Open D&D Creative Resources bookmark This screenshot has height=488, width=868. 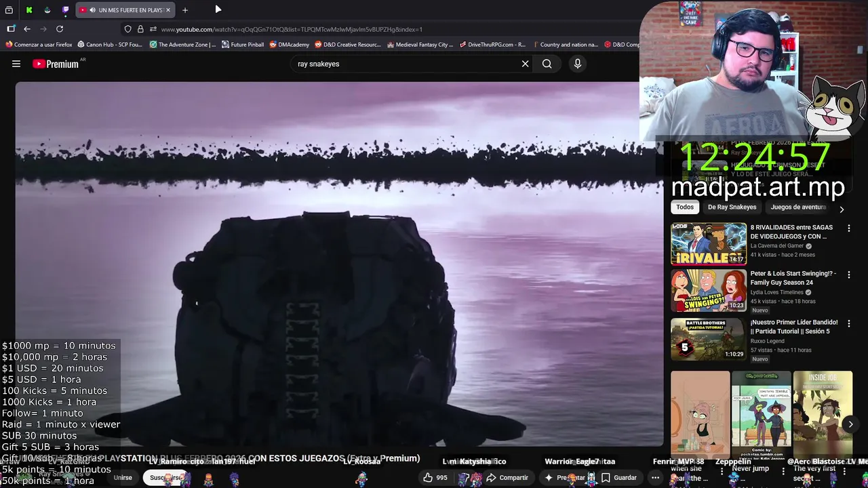tap(348, 45)
